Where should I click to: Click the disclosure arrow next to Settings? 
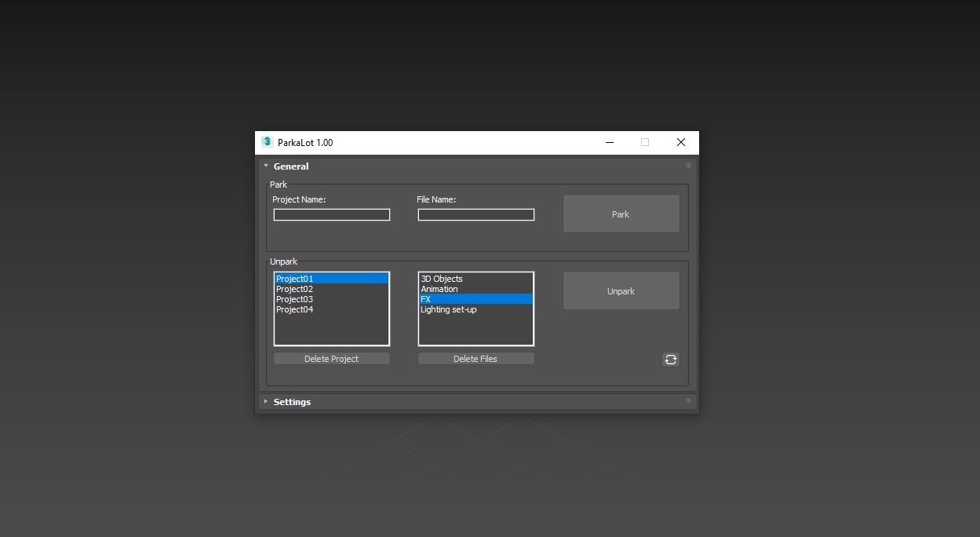266,401
